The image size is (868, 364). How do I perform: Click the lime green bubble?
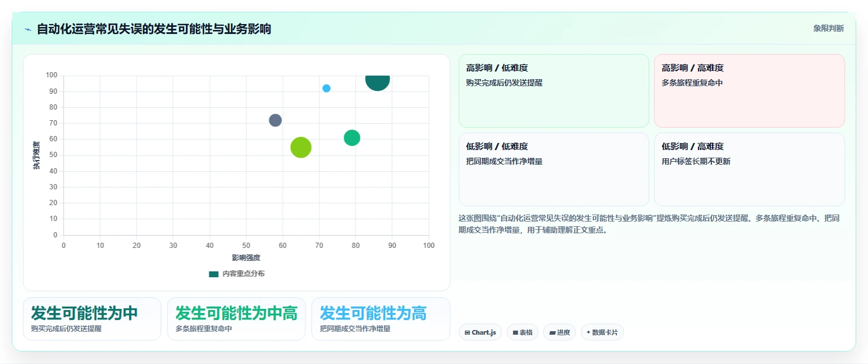[x=301, y=147]
